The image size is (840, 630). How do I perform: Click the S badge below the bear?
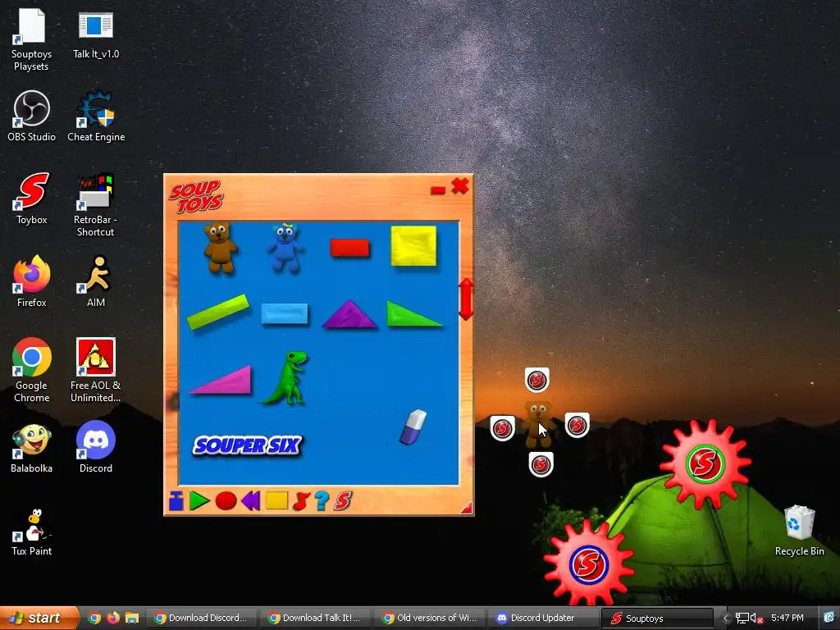pyautogui.click(x=541, y=464)
